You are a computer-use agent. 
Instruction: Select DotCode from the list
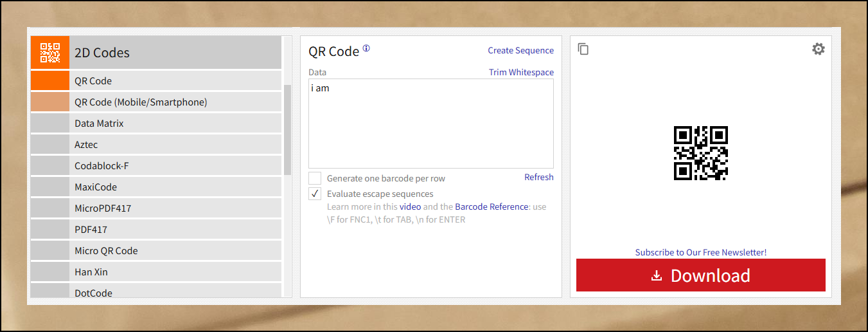click(156, 291)
